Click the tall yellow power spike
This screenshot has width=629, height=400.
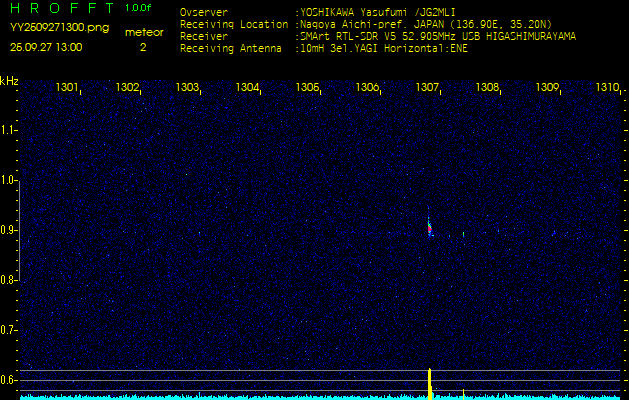pyautogui.click(x=429, y=383)
